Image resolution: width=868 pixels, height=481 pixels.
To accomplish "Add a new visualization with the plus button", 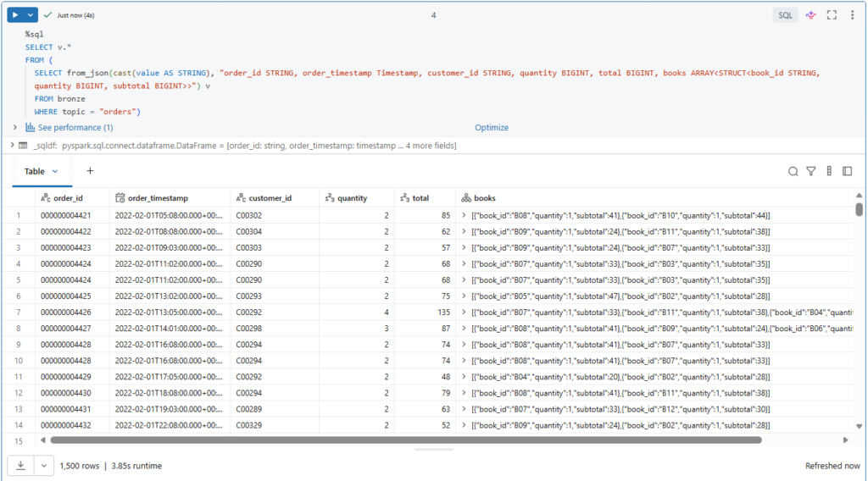I will point(90,171).
